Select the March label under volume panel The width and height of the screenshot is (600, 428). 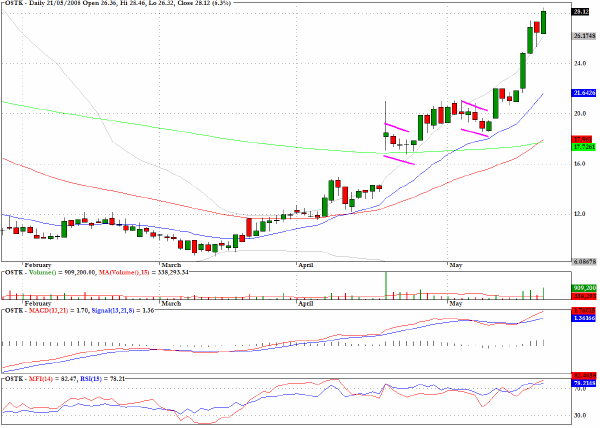tap(171, 304)
